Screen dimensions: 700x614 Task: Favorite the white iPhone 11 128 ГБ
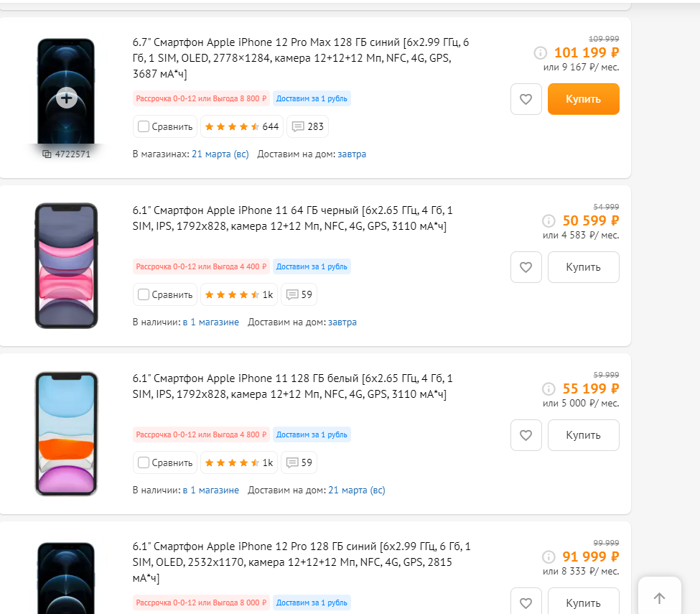(x=526, y=435)
